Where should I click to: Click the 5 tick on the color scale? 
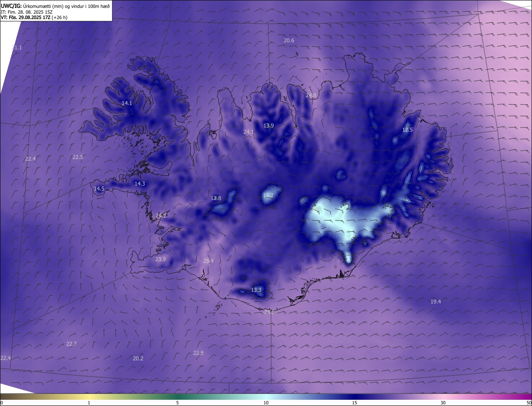177,403
